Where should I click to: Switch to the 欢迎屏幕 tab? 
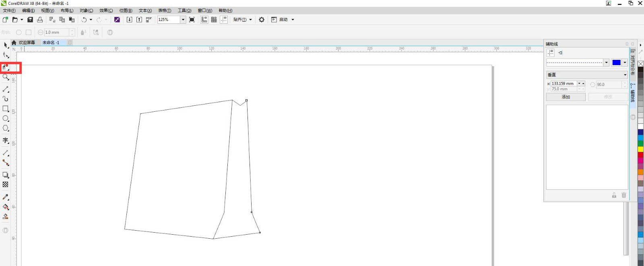point(27,43)
